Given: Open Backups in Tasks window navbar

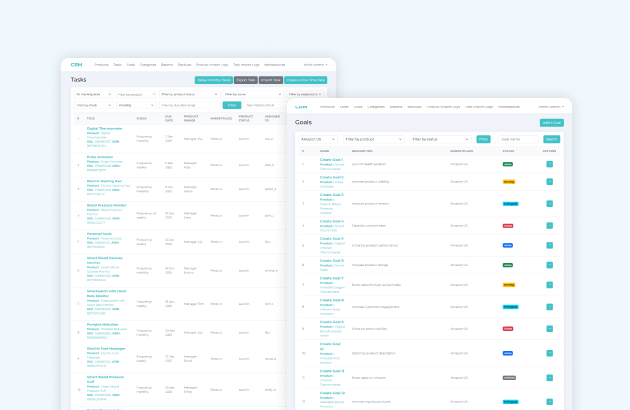Looking at the screenshot, I should tap(184, 65).
